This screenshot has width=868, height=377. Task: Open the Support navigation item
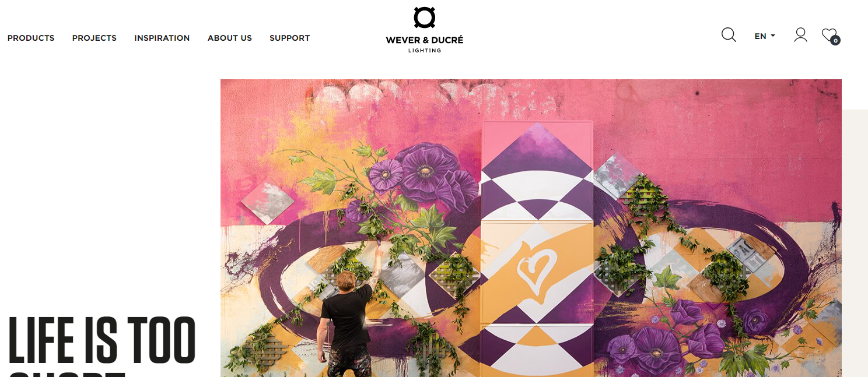click(x=289, y=38)
